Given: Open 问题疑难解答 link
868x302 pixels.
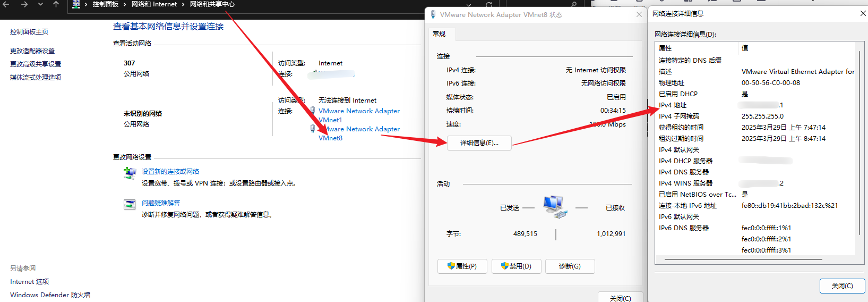Looking at the screenshot, I should pyautogui.click(x=161, y=203).
